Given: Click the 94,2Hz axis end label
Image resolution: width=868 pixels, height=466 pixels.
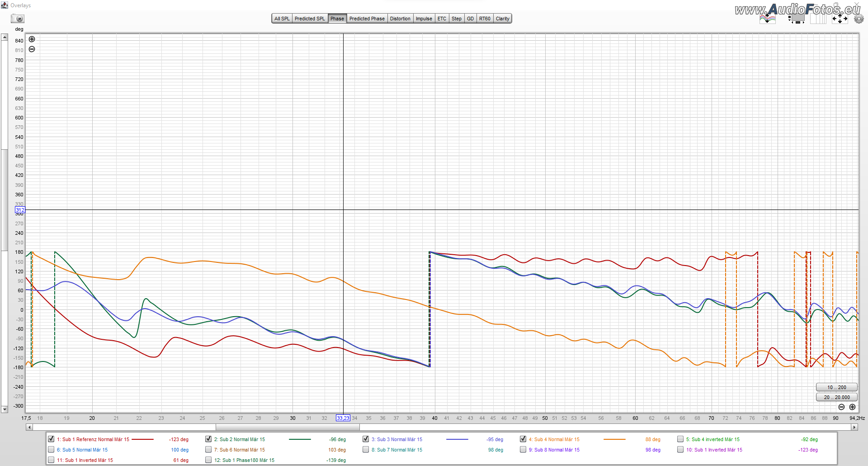Looking at the screenshot, I should click(x=857, y=418).
